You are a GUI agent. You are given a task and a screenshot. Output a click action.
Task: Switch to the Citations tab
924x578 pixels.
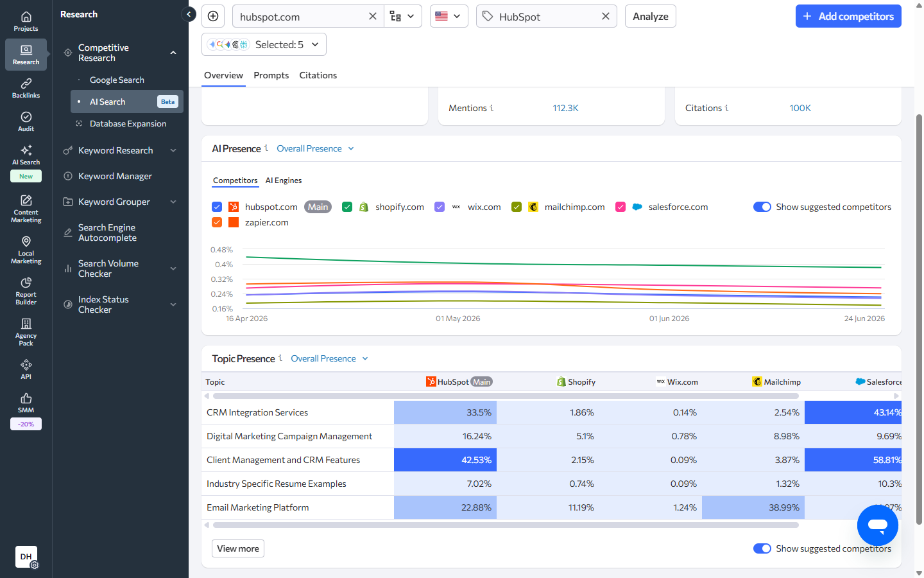click(318, 75)
